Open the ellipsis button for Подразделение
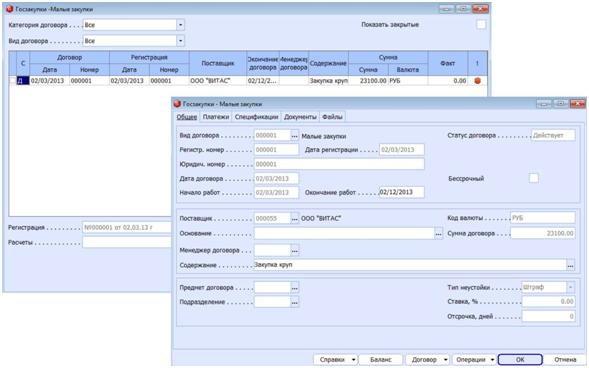 click(x=295, y=302)
